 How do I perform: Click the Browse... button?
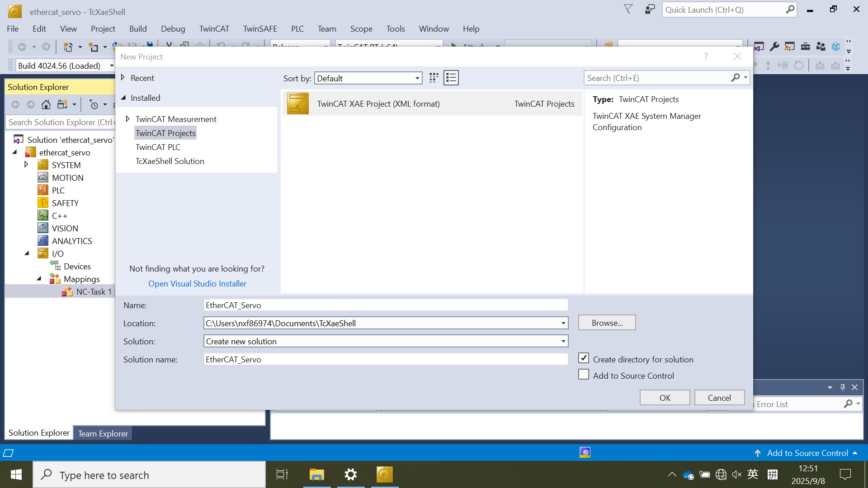point(607,323)
